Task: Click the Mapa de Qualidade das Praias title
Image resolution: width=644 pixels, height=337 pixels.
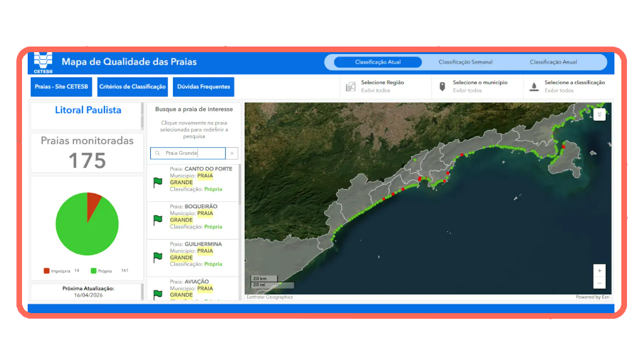Action: tap(129, 62)
